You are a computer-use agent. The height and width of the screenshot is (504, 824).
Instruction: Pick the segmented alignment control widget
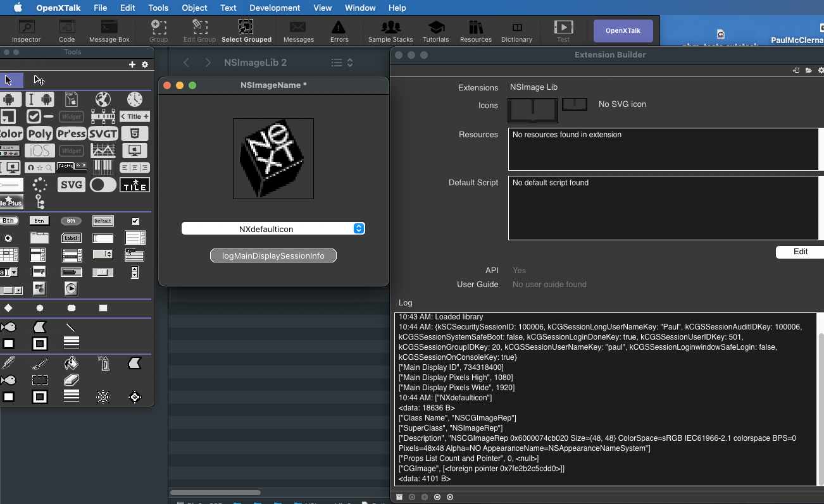click(x=135, y=168)
